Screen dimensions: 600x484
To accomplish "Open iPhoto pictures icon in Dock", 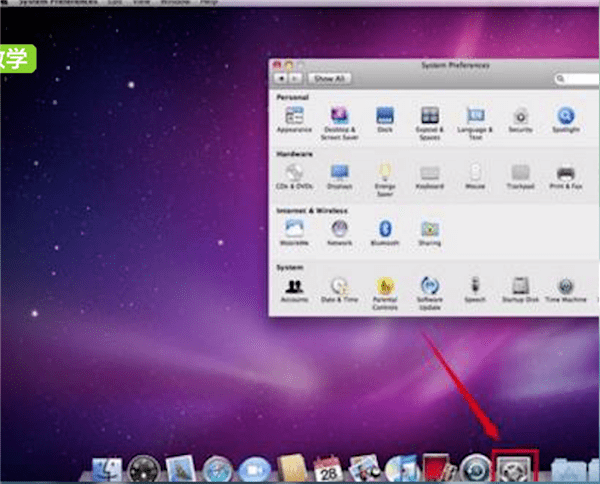I will click(x=365, y=469).
